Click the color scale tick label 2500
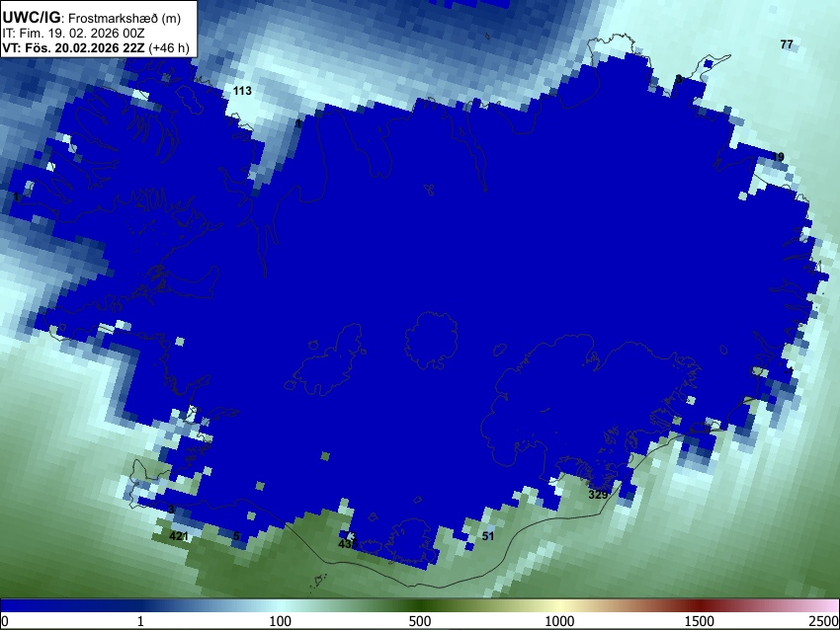The height and width of the screenshot is (630, 840). coord(824,621)
